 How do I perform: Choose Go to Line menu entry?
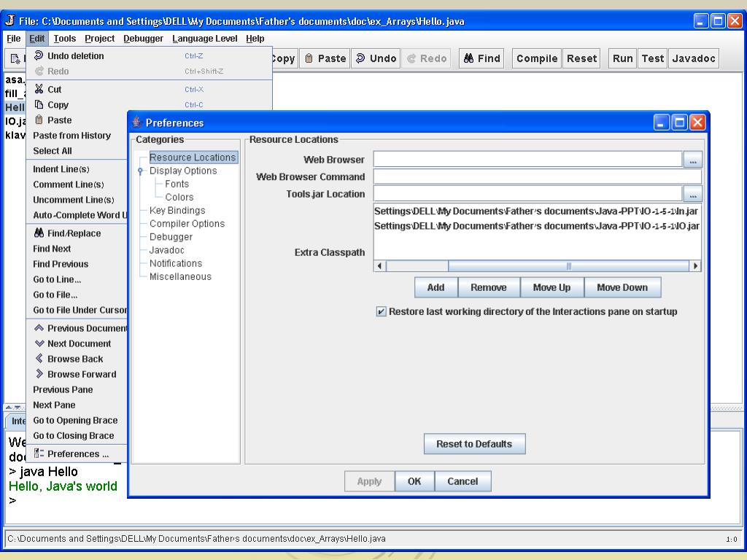(77, 279)
